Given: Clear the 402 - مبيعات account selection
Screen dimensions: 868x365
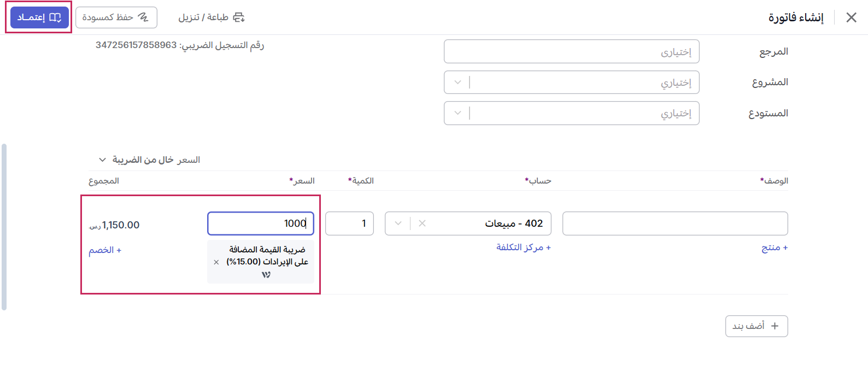Looking at the screenshot, I should pyautogui.click(x=422, y=223).
